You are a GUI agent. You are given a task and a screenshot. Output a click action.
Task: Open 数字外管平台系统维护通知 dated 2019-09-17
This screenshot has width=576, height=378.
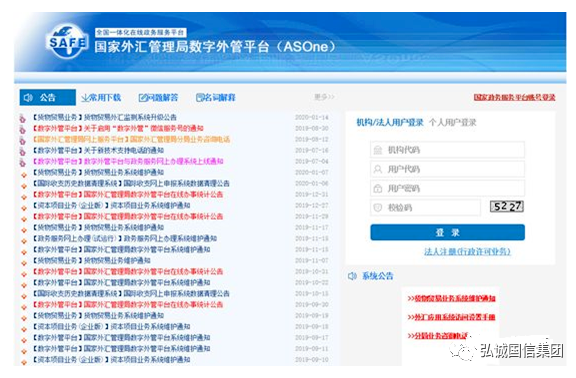(121, 338)
